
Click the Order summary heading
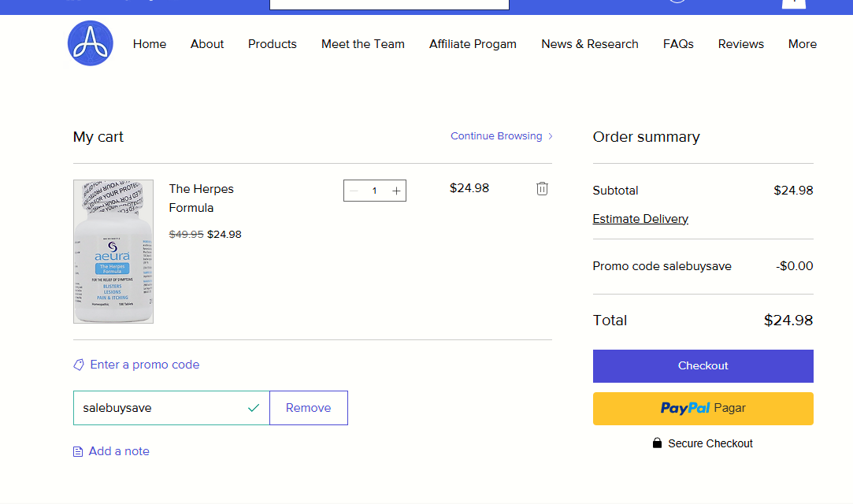coord(647,137)
